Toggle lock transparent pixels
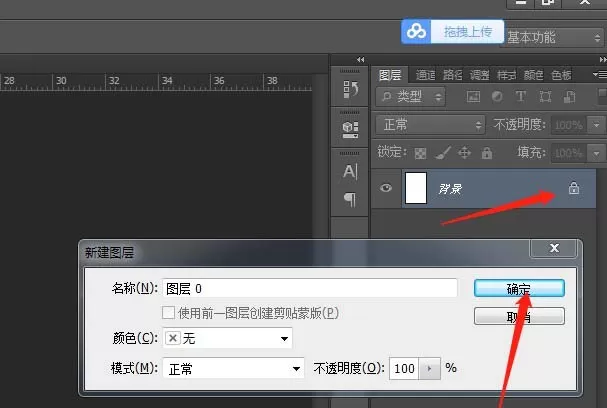 [x=420, y=153]
